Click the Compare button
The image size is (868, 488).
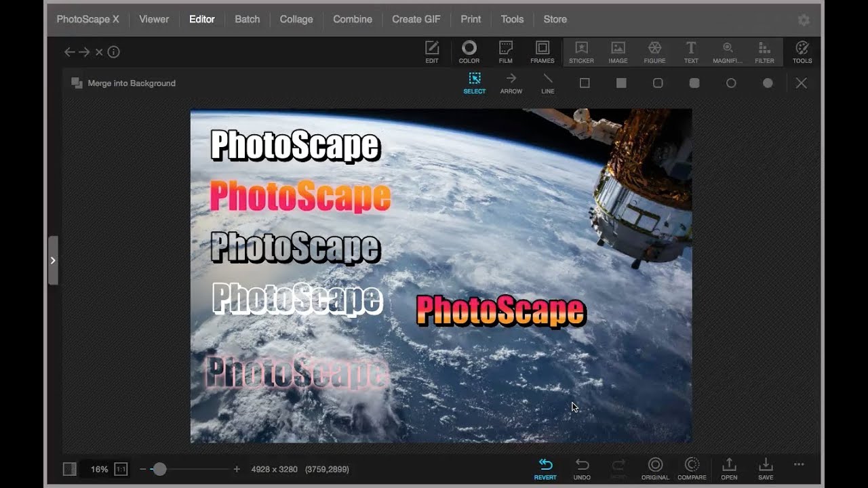click(692, 468)
